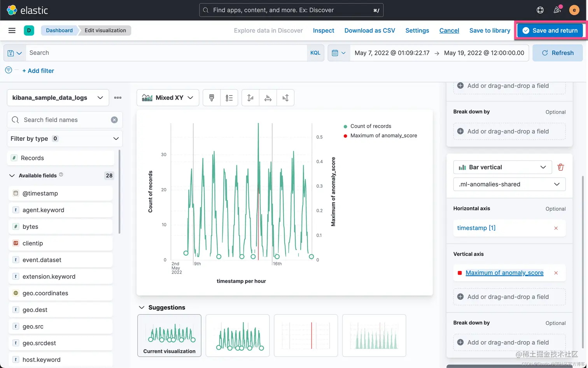Select Download as CSV
588x368 pixels.
click(x=370, y=30)
